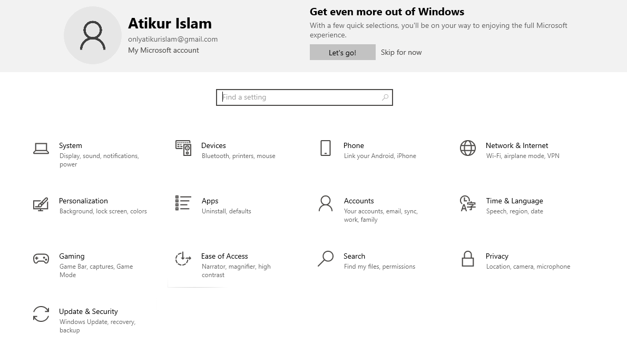Open Devices settings icon

coord(183,148)
